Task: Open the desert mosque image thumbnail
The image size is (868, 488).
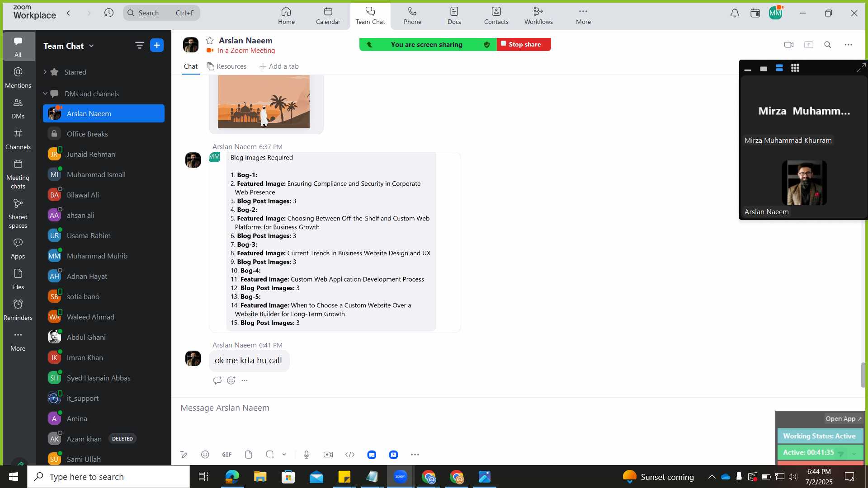Action: coord(264,102)
